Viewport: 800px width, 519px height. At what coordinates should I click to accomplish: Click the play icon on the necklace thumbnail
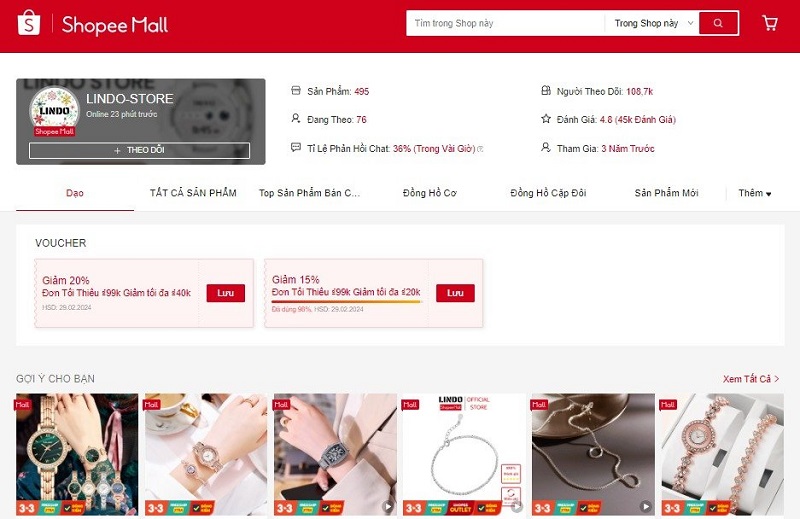[646, 507]
